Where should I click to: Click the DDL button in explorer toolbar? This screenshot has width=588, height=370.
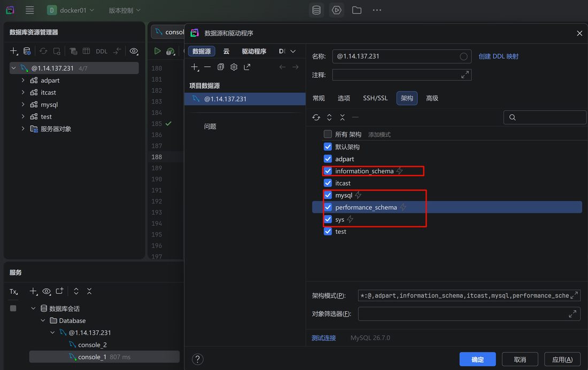pos(101,51)
